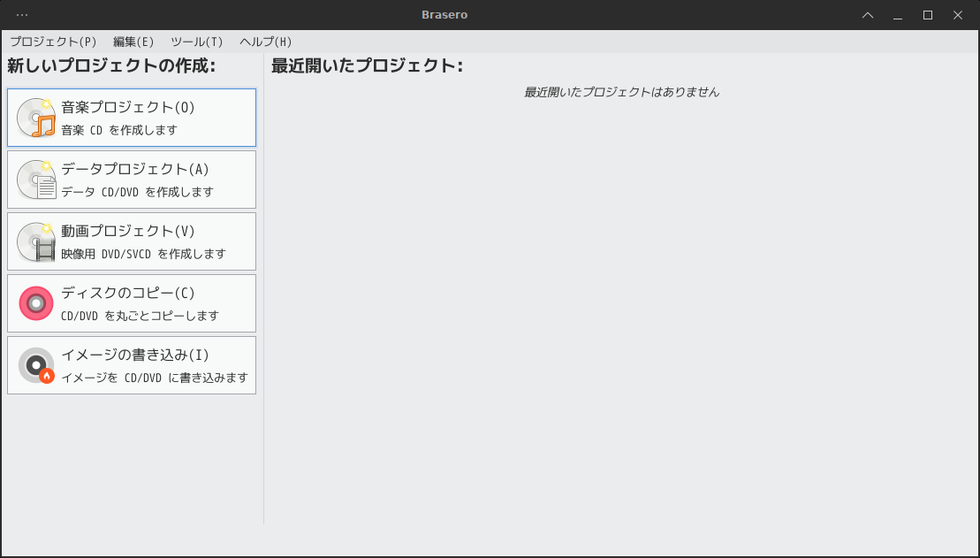Open the ツール(T) menu
The width and height of the screenshot is (980, 558).
click(x=197, y=42)
